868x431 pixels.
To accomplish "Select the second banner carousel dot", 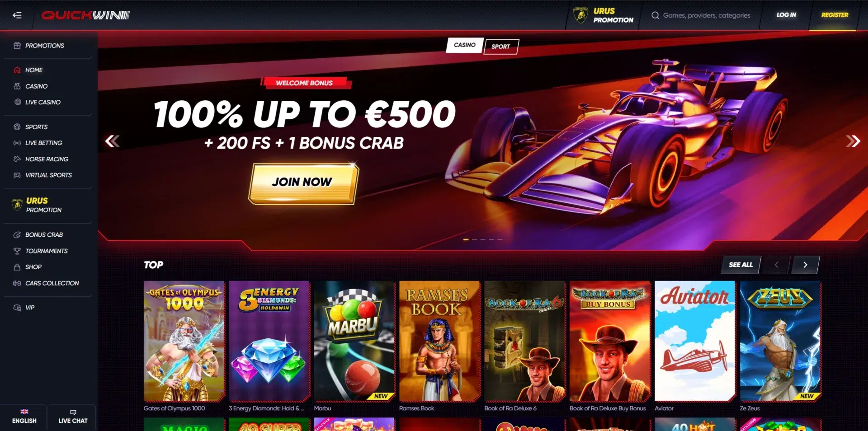I will pyautogui.click(x=474, y=239).
